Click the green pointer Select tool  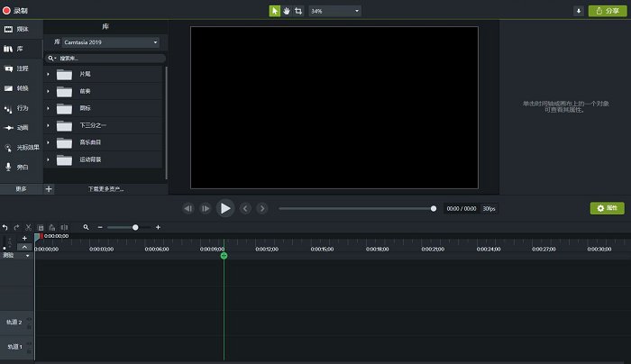point(275,11)
